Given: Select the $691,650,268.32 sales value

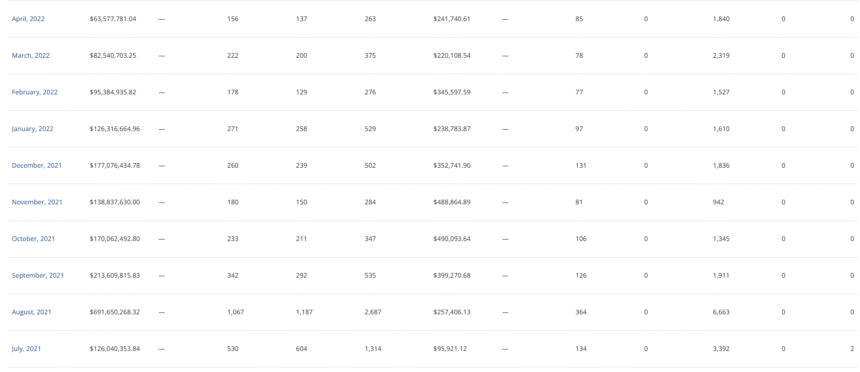Looking at the screenshot, I should pos(115,312).
